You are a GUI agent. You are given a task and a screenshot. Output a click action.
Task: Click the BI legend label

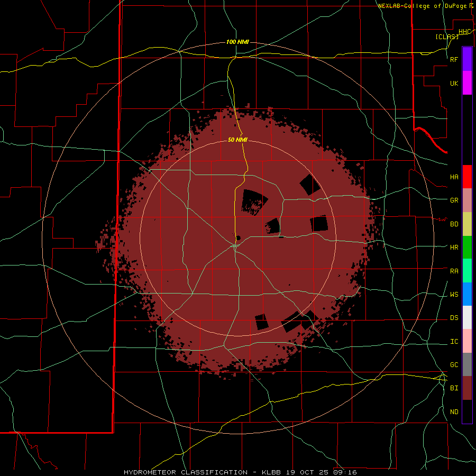tap(454, 388)
